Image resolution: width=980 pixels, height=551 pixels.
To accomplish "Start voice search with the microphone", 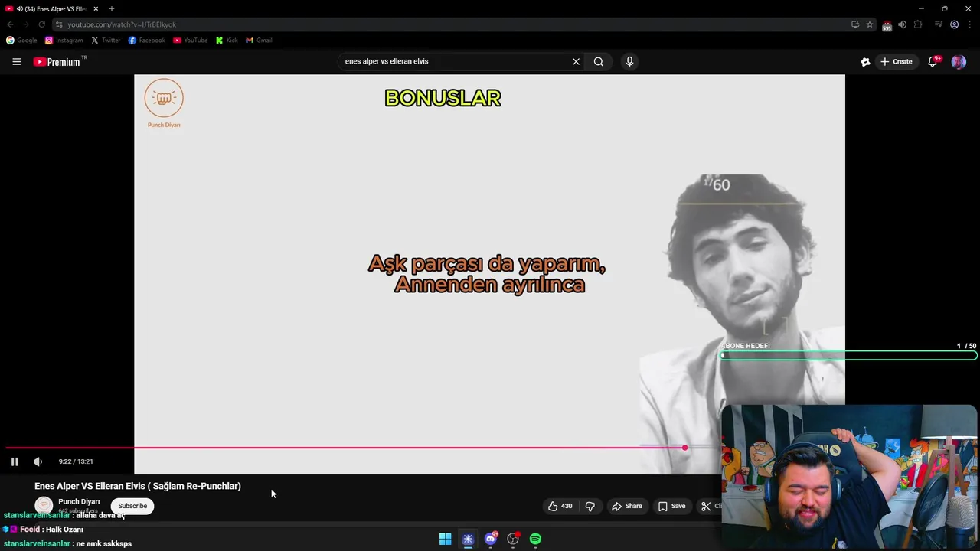I will click(x=629, y=62).
